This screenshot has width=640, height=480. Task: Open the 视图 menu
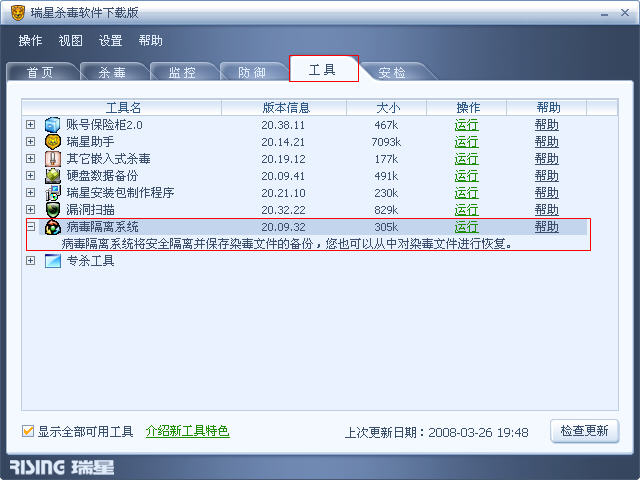click(x=71, y=40)
